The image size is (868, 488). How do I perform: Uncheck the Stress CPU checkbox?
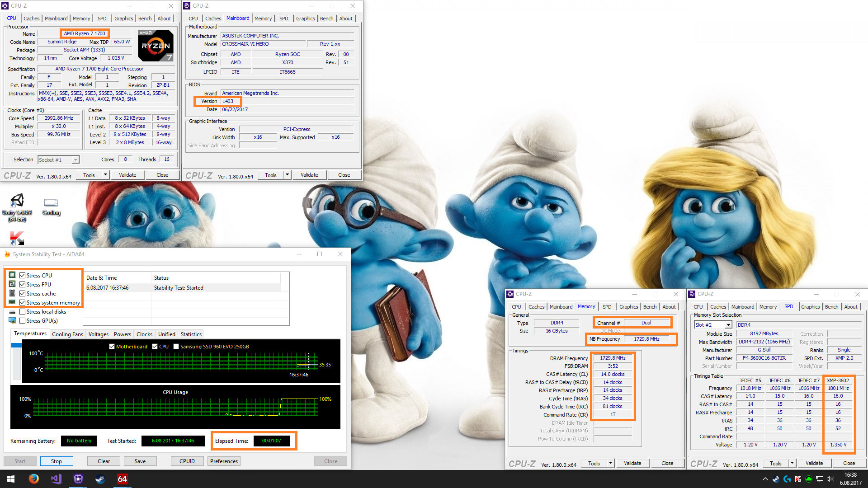click(x=22, y=276)
